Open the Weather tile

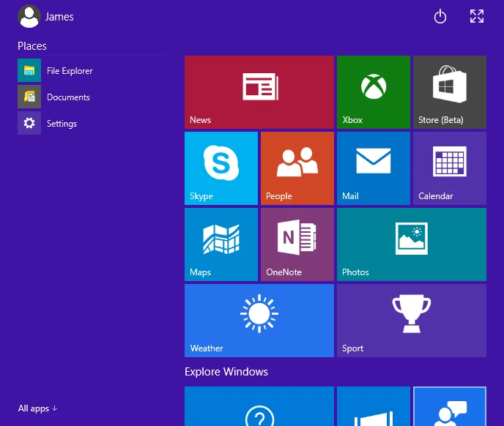tap(259, 321)
